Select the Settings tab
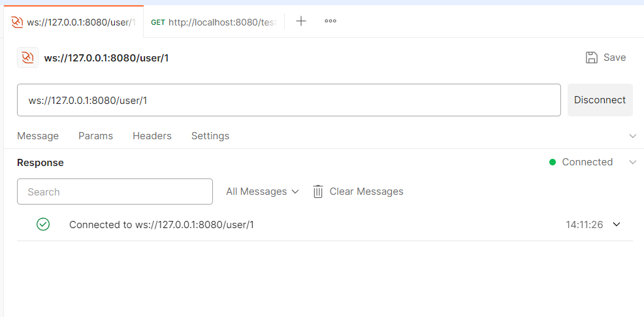Viewport: 644px width, 317px height. click(210, 136)
